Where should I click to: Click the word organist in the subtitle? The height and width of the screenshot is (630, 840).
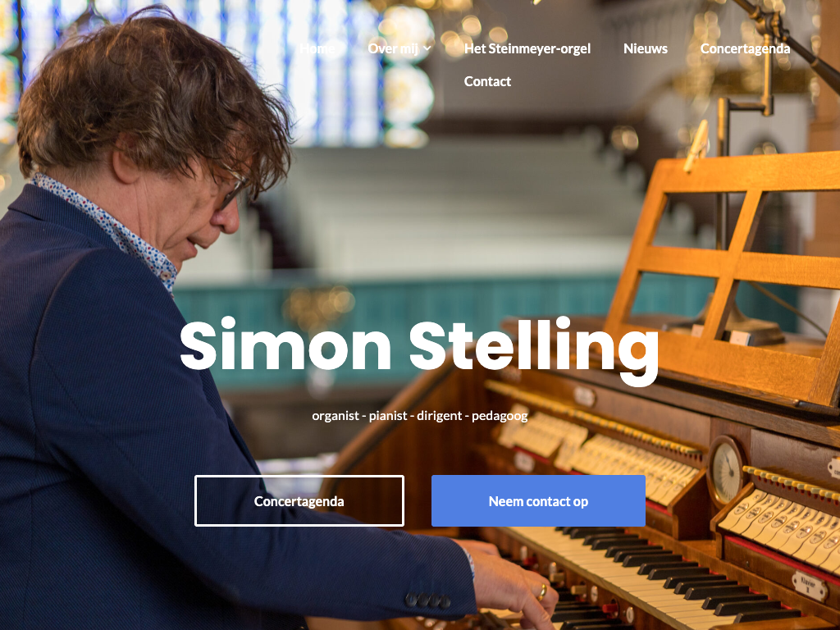336,416
